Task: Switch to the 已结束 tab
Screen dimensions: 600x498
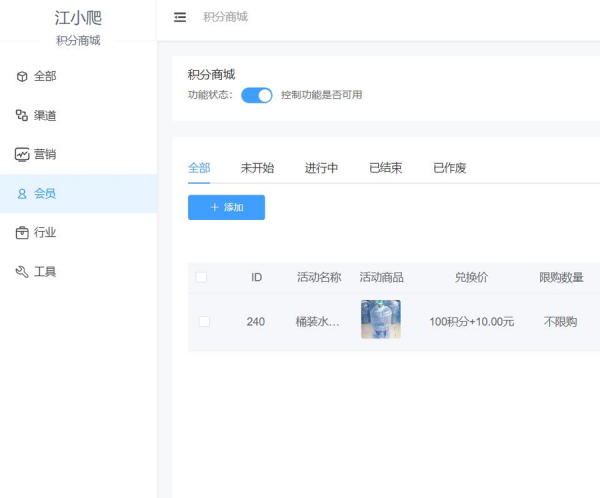Action: pyautogui.click(x=385, y=168)
